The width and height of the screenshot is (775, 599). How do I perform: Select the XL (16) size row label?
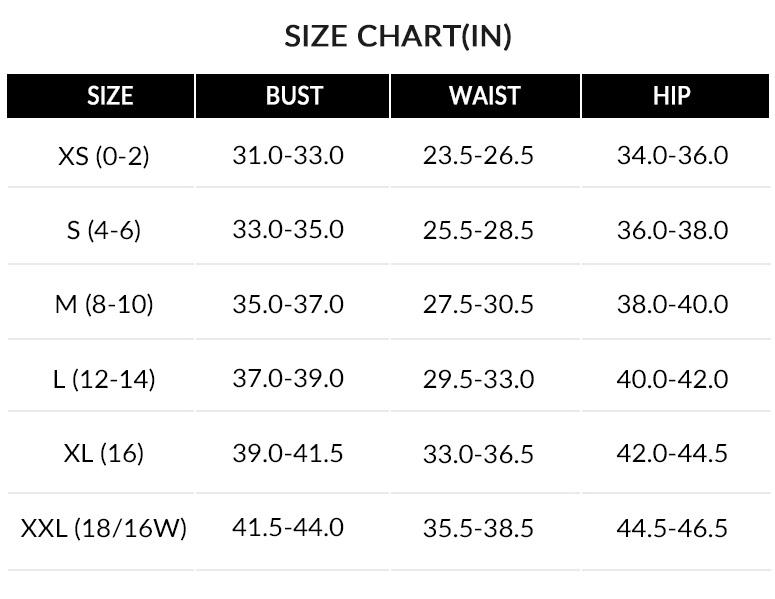pos(104,453)
